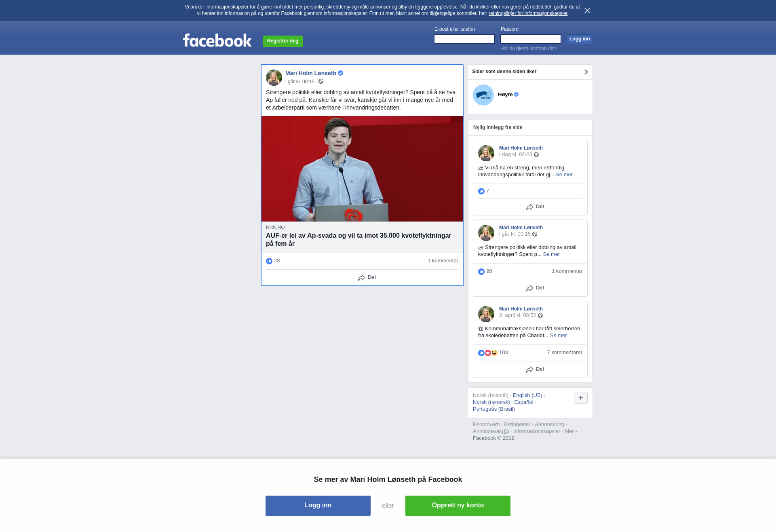Open the AUF-er lei av Ap-svada headline
776x532 pixels.
click(x=358, y=239)
